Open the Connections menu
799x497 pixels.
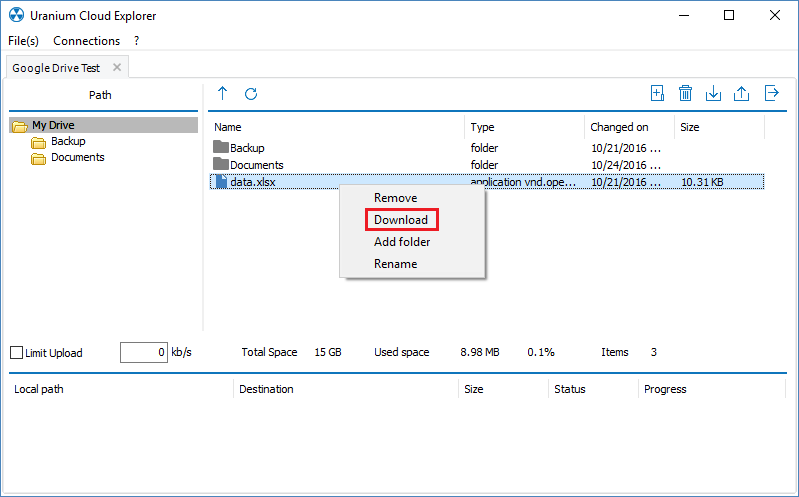pos(87,41)
